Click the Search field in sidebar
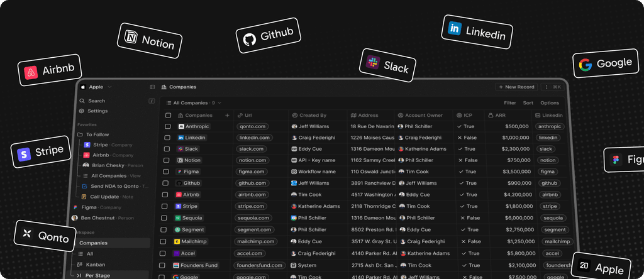 (x=116, y=101)
